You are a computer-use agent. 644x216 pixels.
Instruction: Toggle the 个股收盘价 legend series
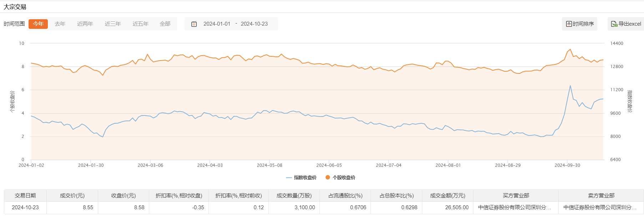[x=340, y=178]
